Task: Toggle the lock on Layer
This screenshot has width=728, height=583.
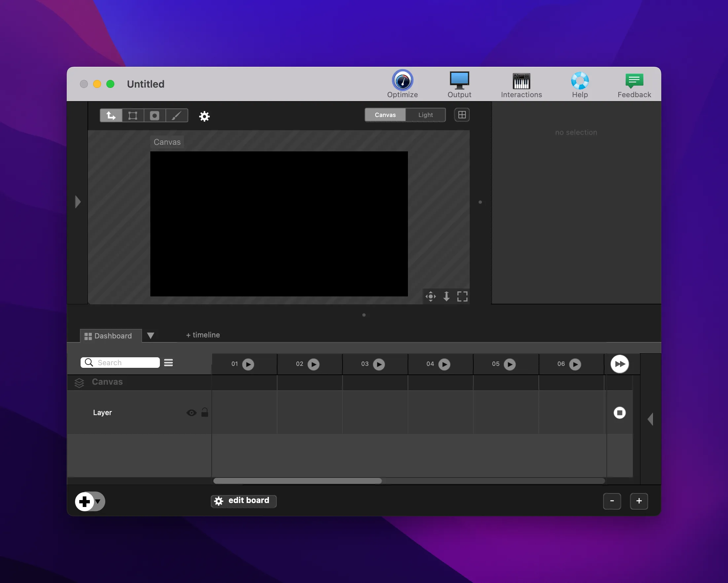Action: tap(204, 412)
